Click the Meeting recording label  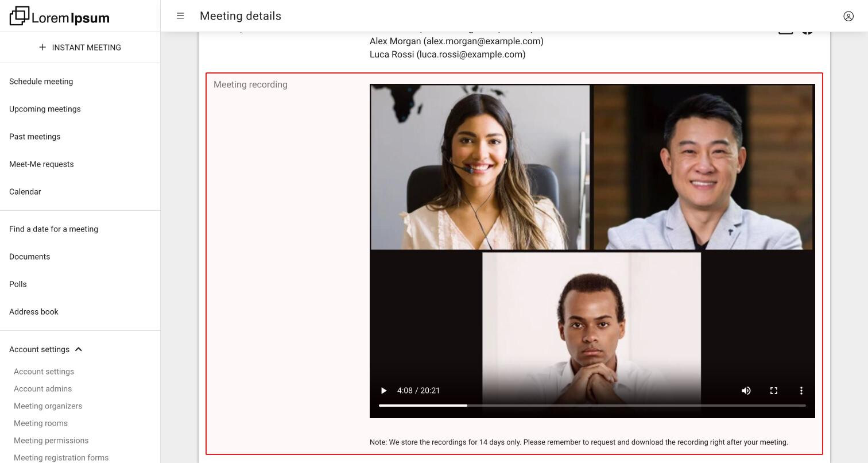pyautogui.click(x=250, y=84)
